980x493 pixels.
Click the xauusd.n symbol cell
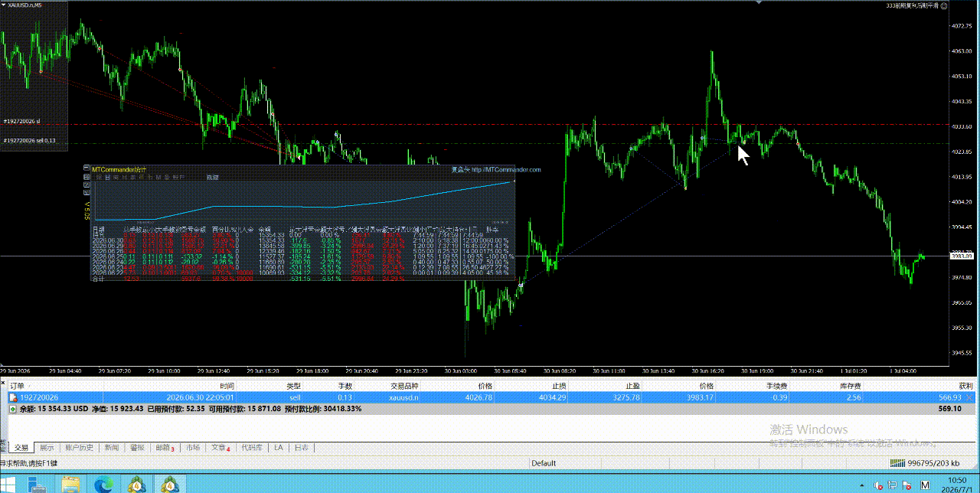[404, 397]
